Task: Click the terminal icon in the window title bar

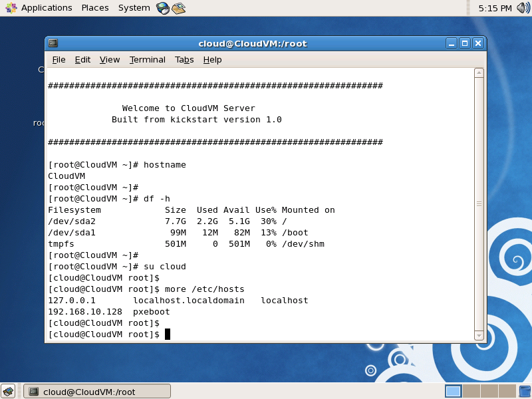Action: click(x=52, y=43)
